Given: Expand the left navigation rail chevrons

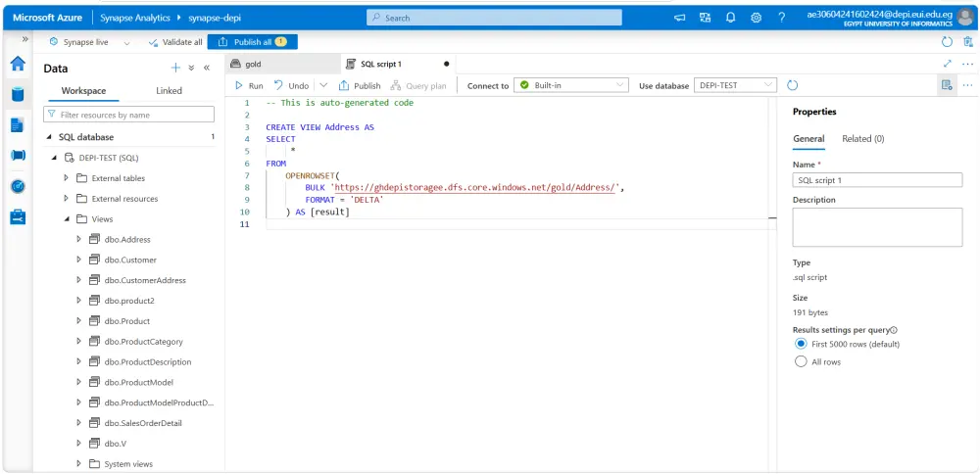Looking at the screenshot, I should click(x=25, y=39).
